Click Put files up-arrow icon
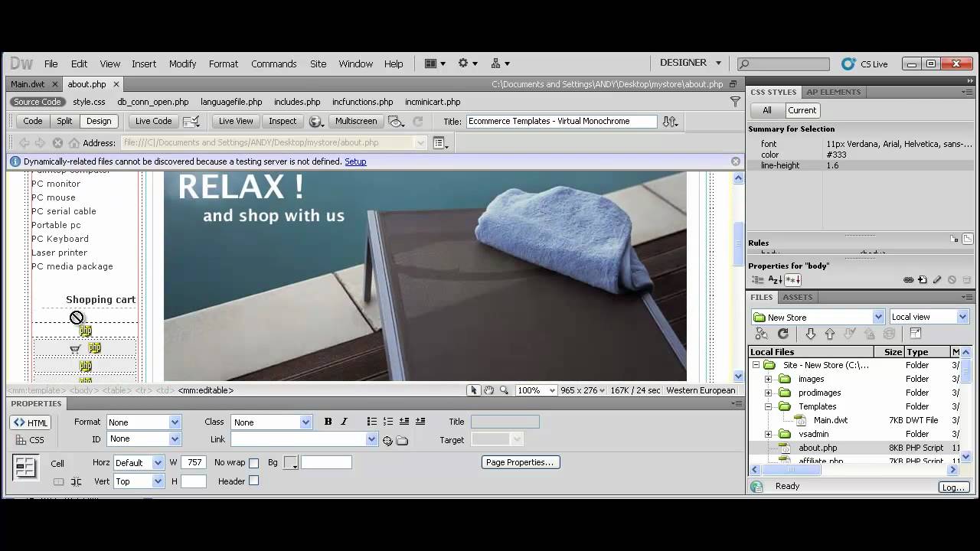980x551 pixels. 829,334
